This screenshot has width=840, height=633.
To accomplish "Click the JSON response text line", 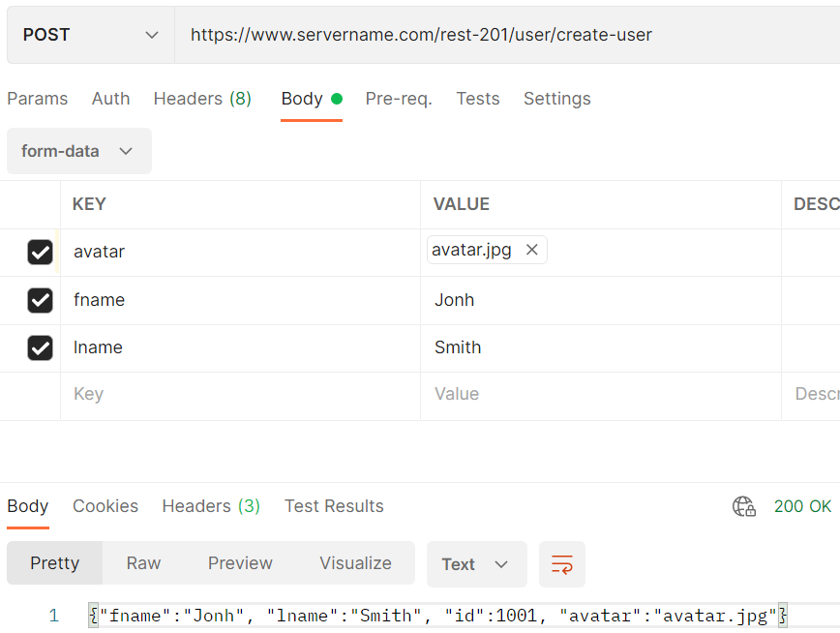I will tap(438, 616).
